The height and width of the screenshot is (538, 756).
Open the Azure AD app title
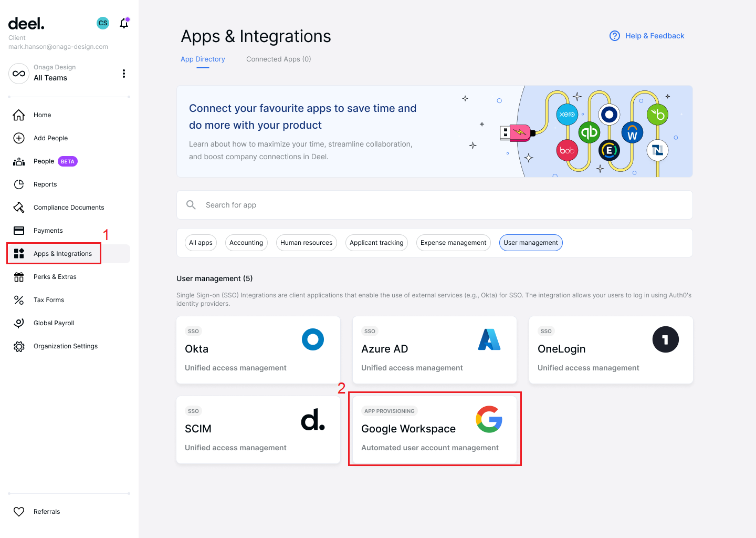click(x=385, y=349)
